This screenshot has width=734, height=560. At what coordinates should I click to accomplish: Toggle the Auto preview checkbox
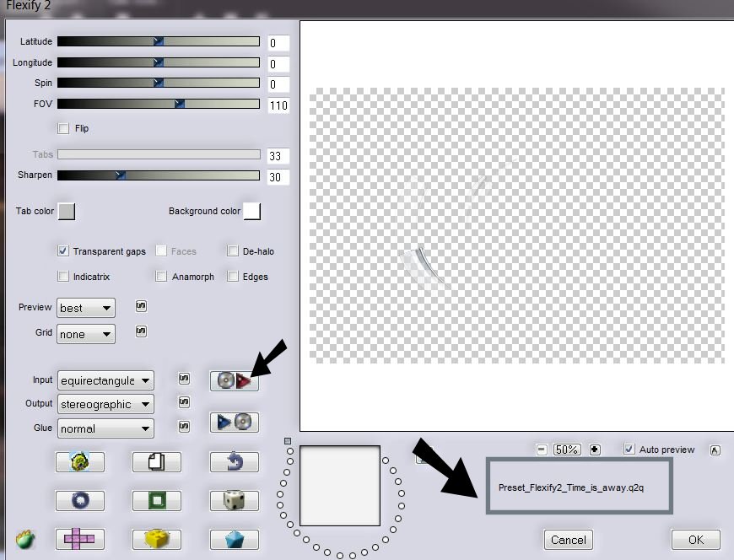click(629, 450)
